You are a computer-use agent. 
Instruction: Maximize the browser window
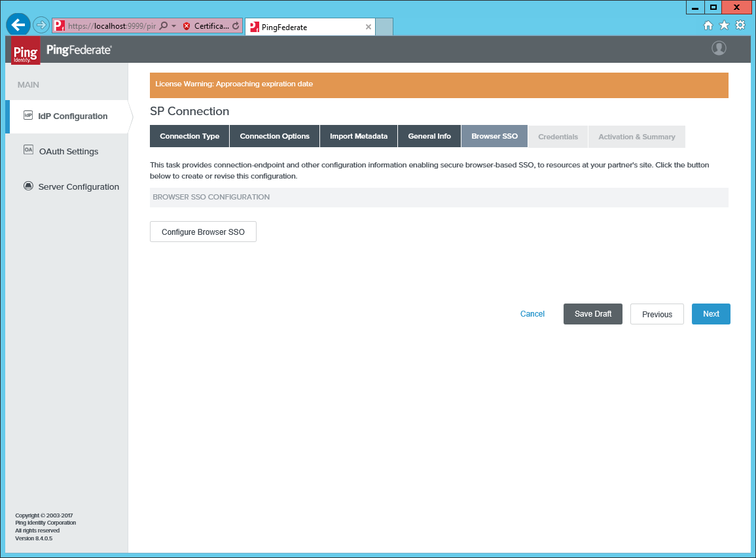click(713, 8)
